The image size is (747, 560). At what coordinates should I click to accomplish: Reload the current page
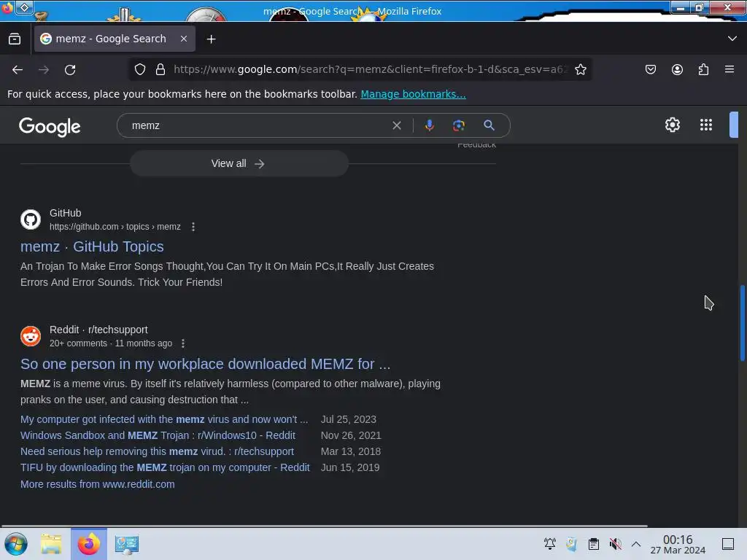click(70, 69)
